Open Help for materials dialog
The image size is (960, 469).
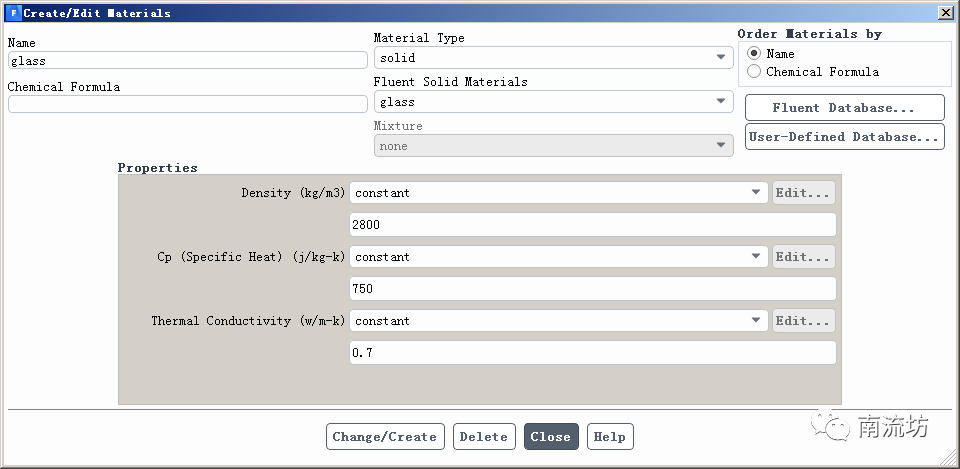click(x=609, y=437)
